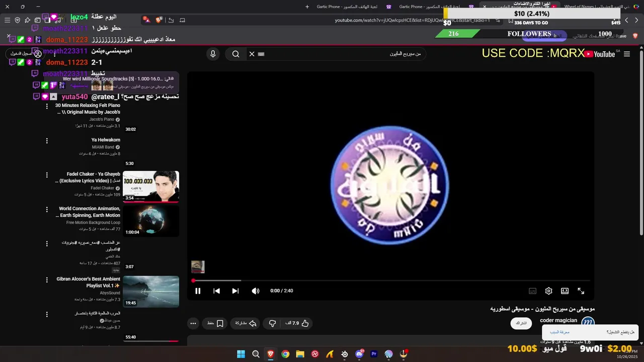The width and height of the screenshot is (644, 362).
Task: Open 30 Minutes Relaxing Felt Piano title
Action: click(x=88, y=109)
